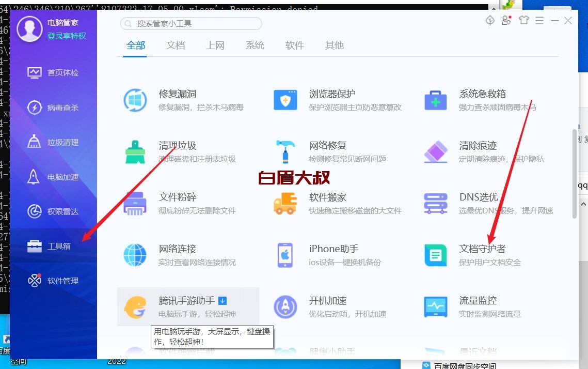This screenshot has height=369, width=588.
Task: Click the 浏览器保护 title text
Action: click(x=332, y=94)
